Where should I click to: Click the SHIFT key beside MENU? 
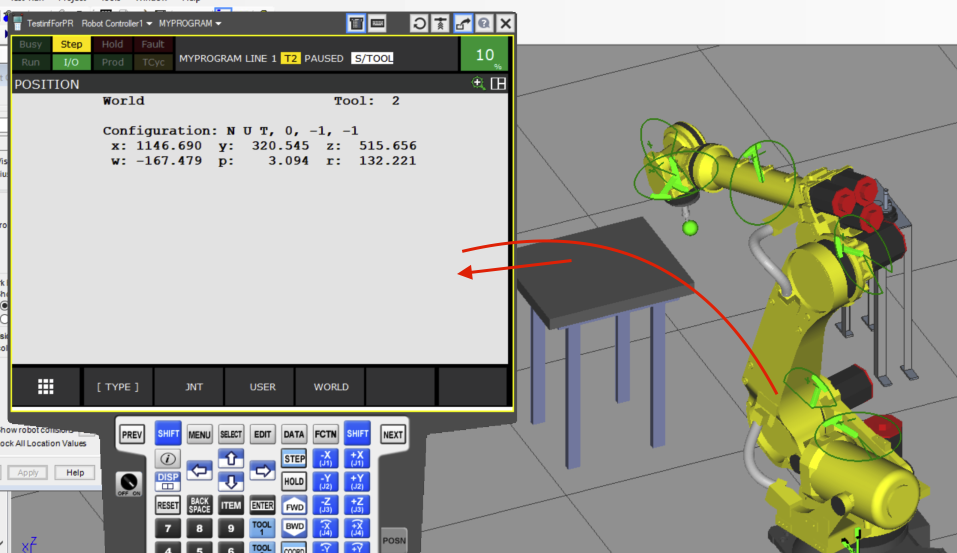pyautogui.click(x=168, y=434)
